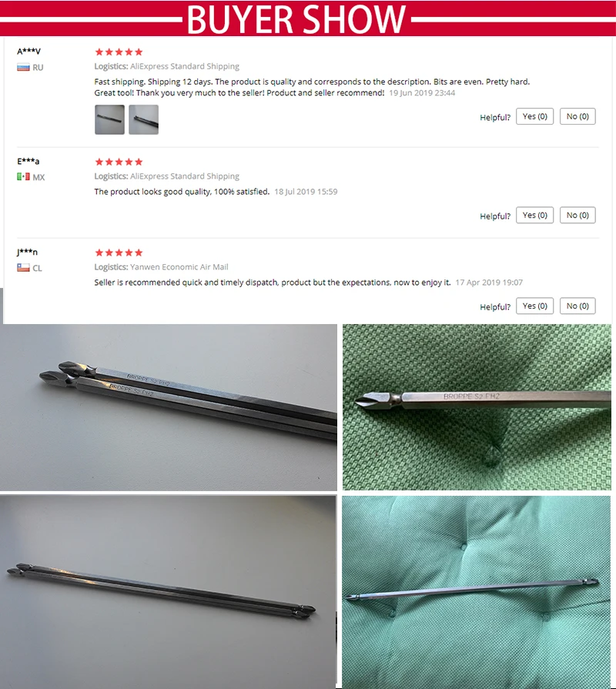The image size is (616, 689).
Task: Select reviewer name A***V
Action: click(x=28, y=52)
